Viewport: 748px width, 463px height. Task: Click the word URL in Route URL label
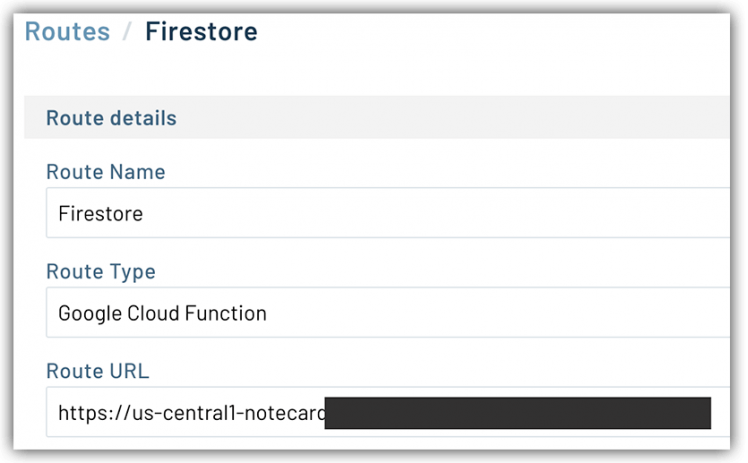click(129, 371)
